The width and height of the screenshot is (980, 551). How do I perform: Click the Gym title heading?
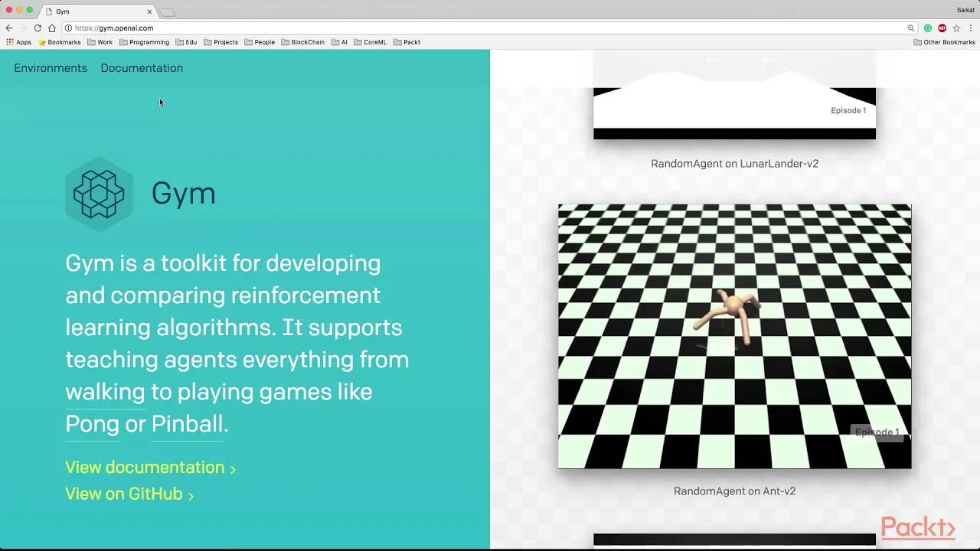point(184,194)
